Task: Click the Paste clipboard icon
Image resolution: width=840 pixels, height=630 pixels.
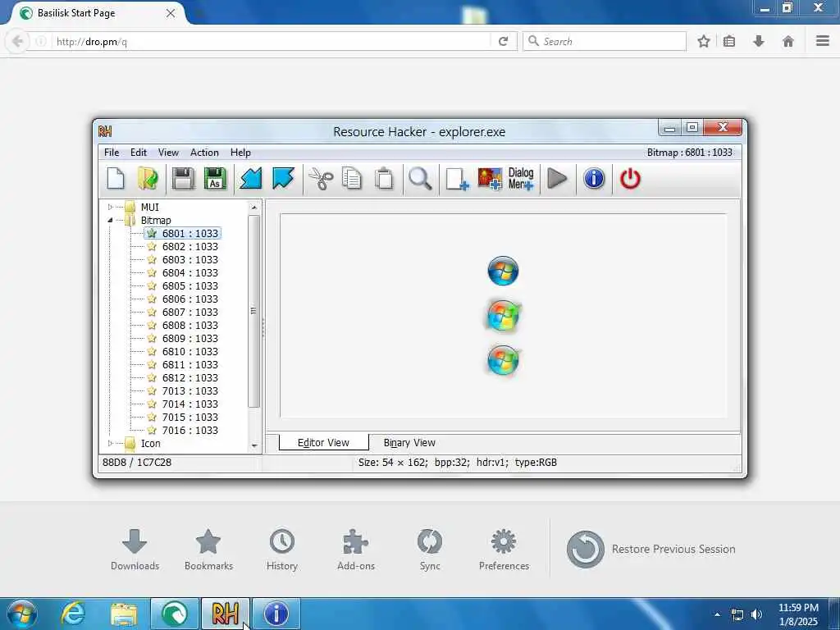Action: [x=384, y=178]
